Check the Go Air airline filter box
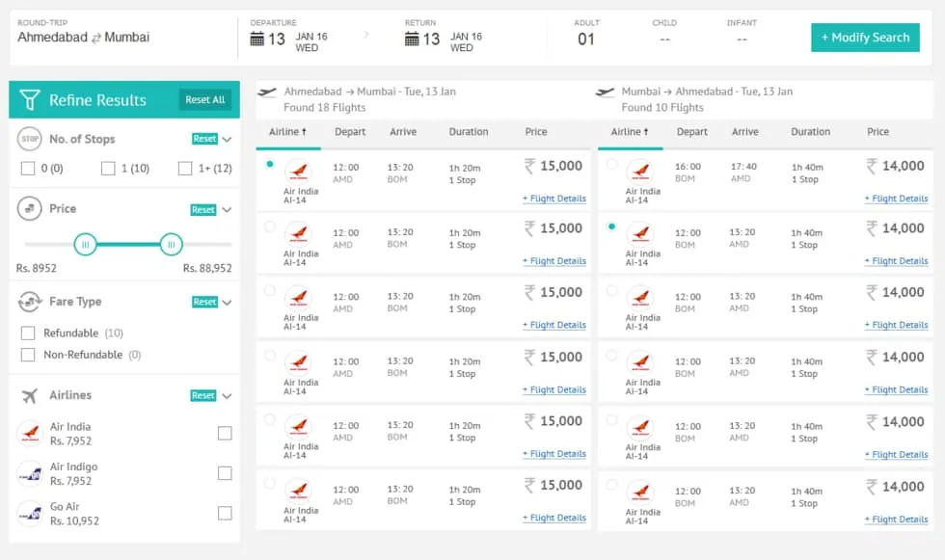This screenshot has height=560, width=945. 225,513
